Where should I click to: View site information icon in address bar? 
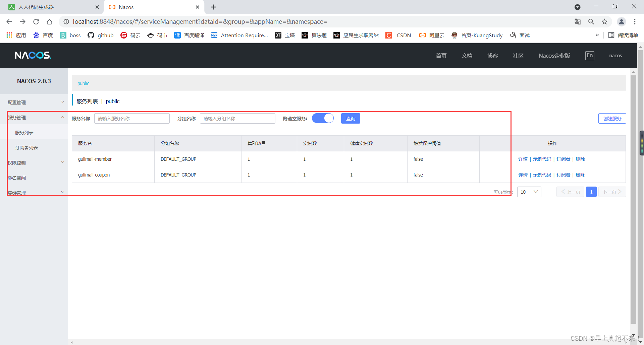click(x=66, y=22)
